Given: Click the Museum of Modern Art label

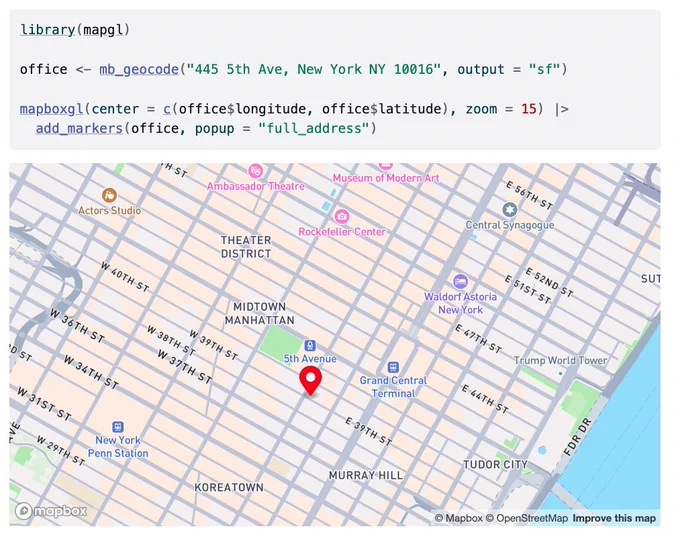Looking at the screenshot, I should click(x=386, y=178).
